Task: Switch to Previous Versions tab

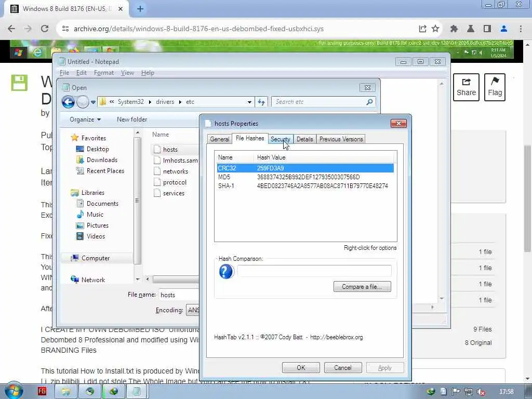Action: click(341, 139)
